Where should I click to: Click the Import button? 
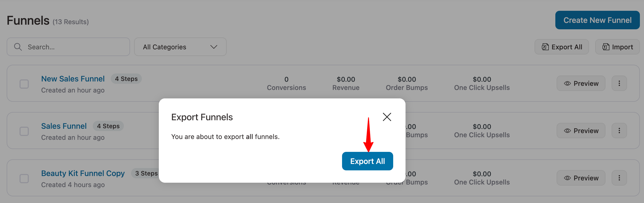[x=618, y=47]
